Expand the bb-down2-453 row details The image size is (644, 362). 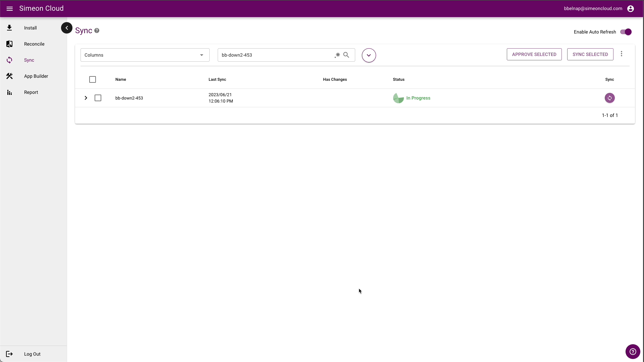86,98
